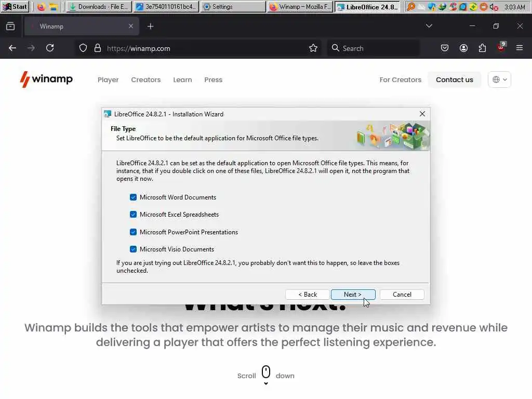This screenshot has width=532, height=399.
Task: Click the green plus circle tray icon
Action: pyautogui.click(x=473, y=7)
